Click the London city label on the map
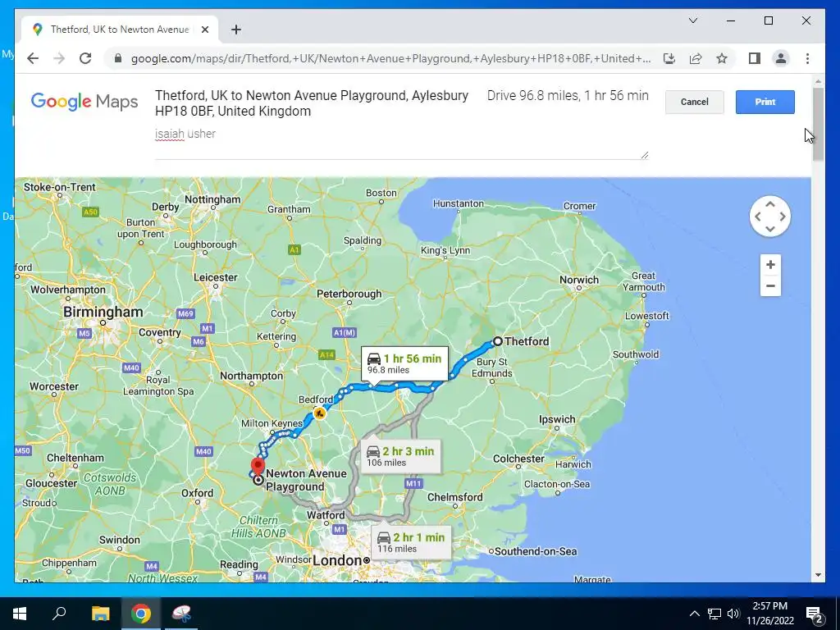Screen dimensions: 840x630 337,560
